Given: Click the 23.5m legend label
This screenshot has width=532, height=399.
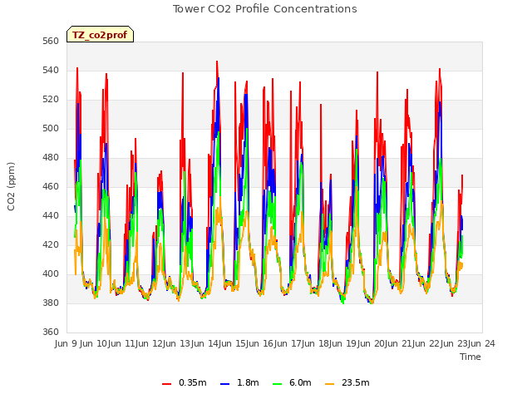Looking at the screenshot, I should click(x=356, y=382).
